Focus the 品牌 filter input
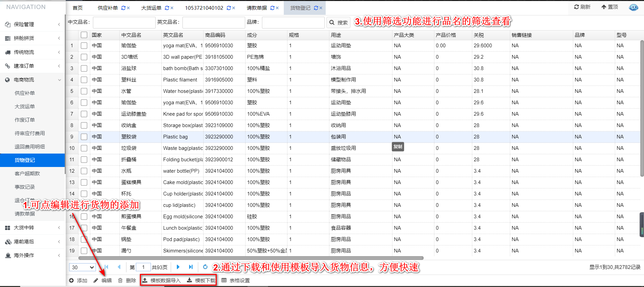The width and height of the screenshot is (644, 287). (x=293, y=22)
